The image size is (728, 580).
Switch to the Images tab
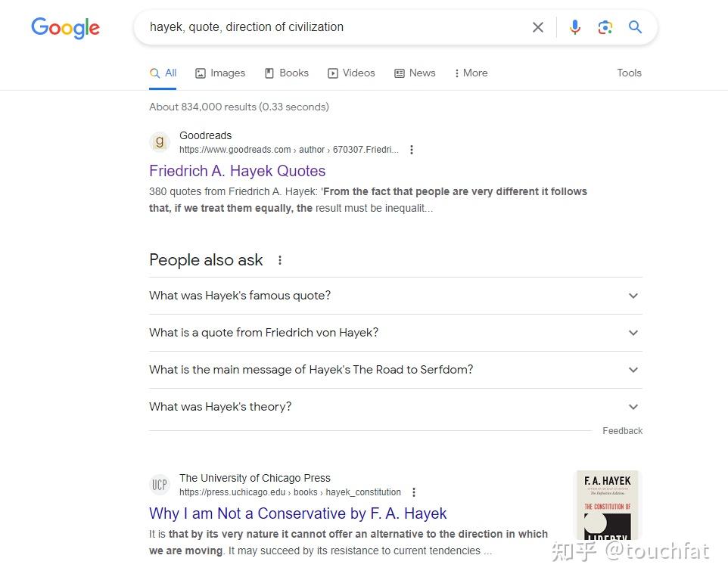click(x=220, y=73)
